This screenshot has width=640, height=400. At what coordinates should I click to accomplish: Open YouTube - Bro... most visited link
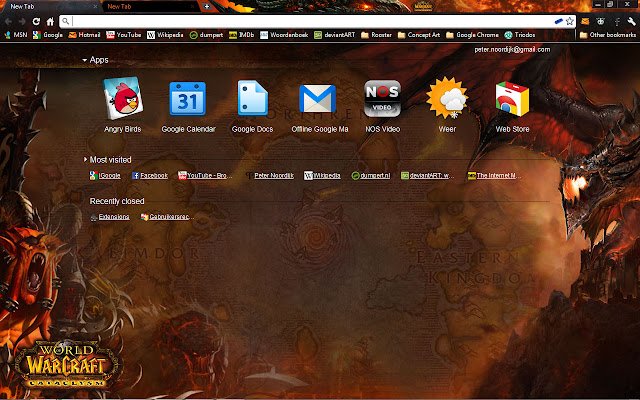pos(205,176)
